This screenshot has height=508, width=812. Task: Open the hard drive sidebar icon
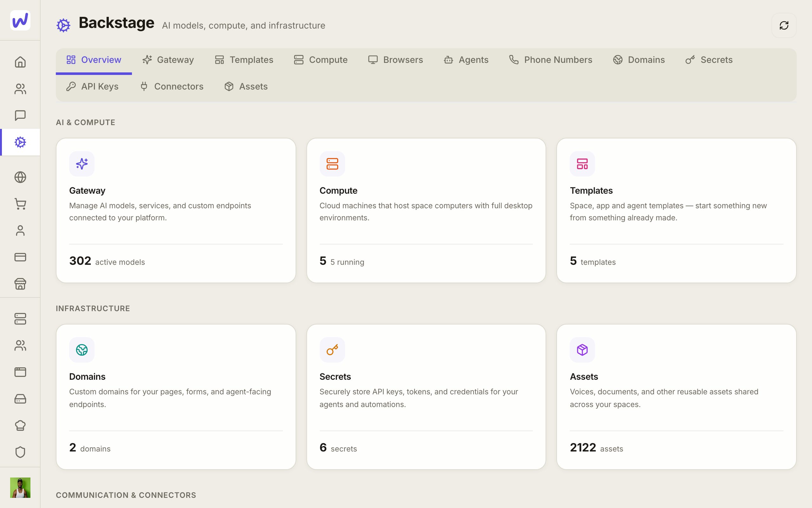click(20, 399)
